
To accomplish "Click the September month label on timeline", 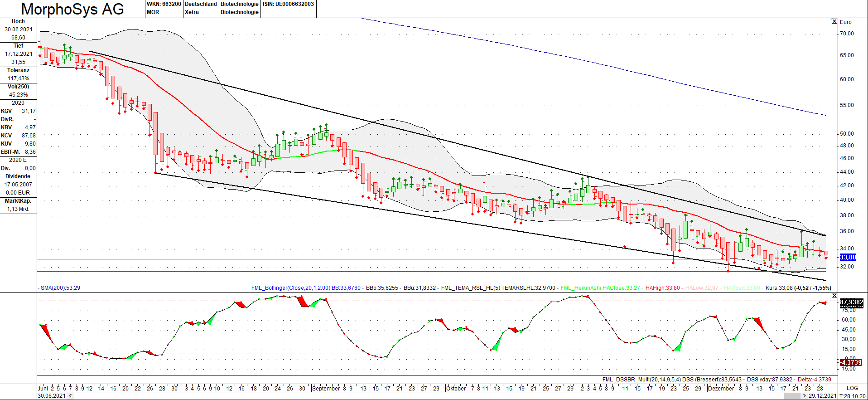I will [x=326, y=388].
